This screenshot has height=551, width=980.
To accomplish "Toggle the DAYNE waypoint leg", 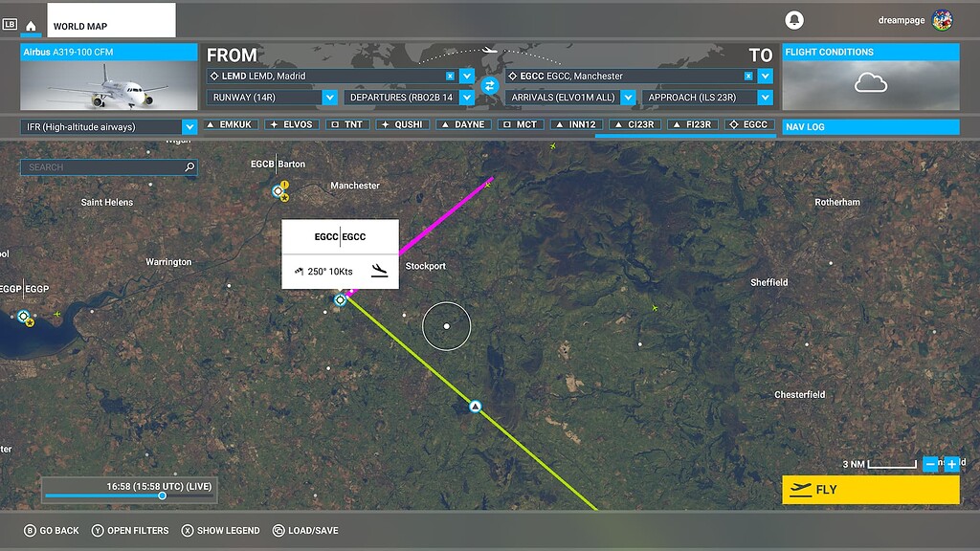I will coord(462,123).
